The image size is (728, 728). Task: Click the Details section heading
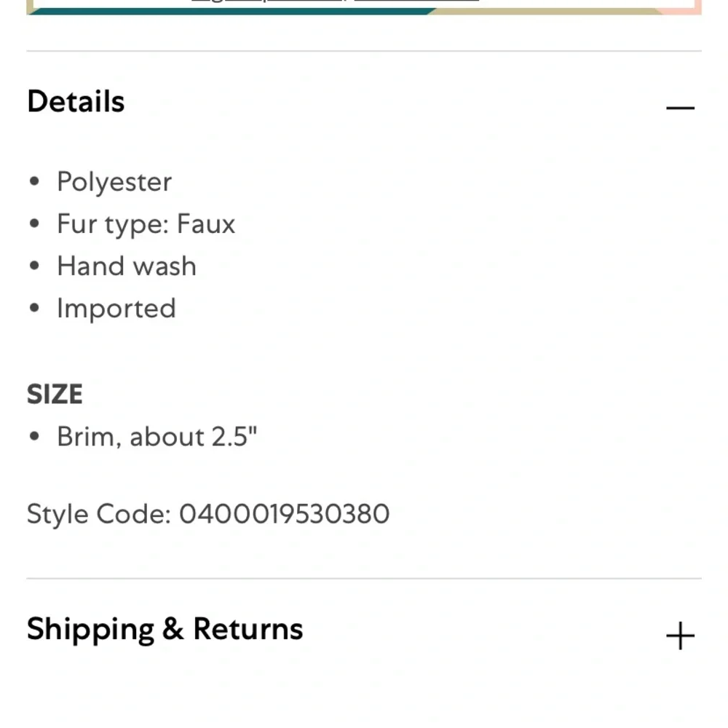pyautogui.click(x=76, y=101)
